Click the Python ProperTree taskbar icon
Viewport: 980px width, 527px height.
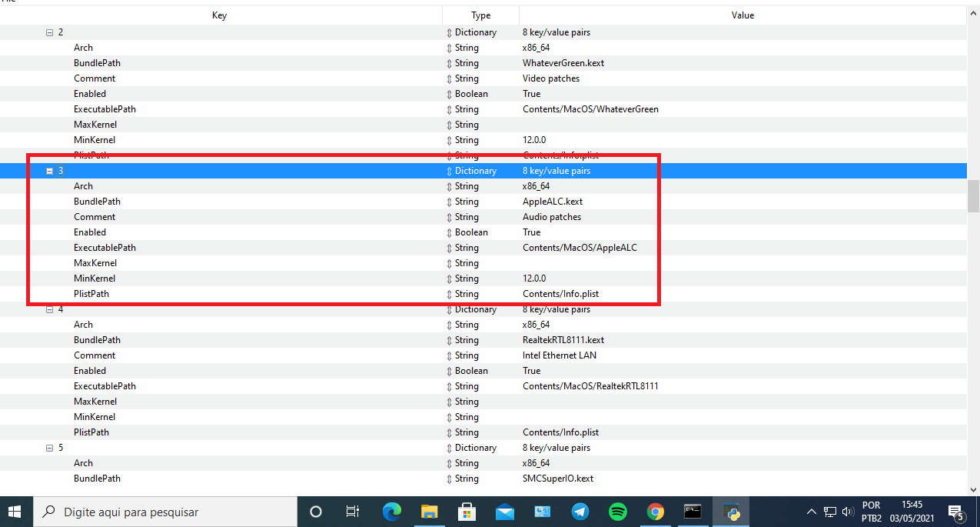(x=731, y=512)
